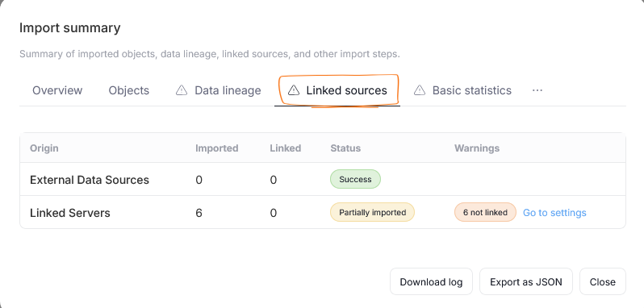This screenshot has height=308, width=644.
Task: Click the Linked value 0 for External Data Sources
Action: coord(274,180)
